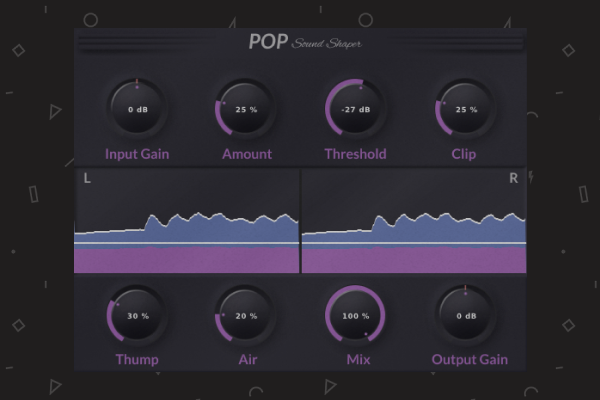Image resolution: width=600 pixels, height=400 pixels.
Task: Click the "Mix" text label
Action: (x=355, y=360)
